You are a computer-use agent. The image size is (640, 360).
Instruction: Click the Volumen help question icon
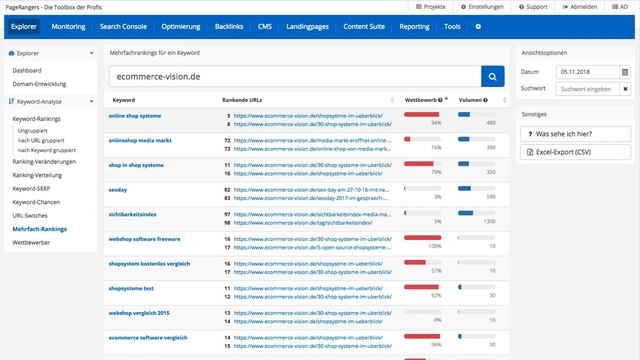tap(485, 100)
